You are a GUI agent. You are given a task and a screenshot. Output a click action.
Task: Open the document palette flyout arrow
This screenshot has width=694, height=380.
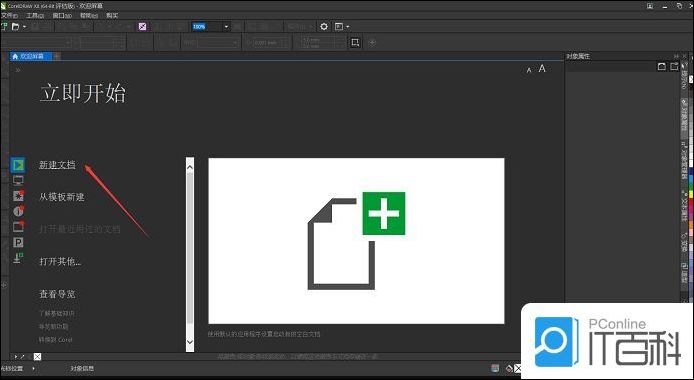point(15,357)
